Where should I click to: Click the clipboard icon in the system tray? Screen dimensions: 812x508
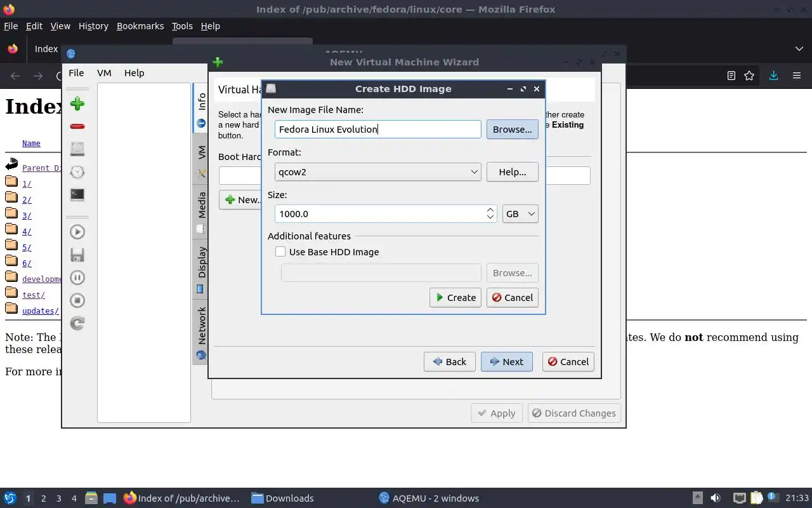coord(756,498)
